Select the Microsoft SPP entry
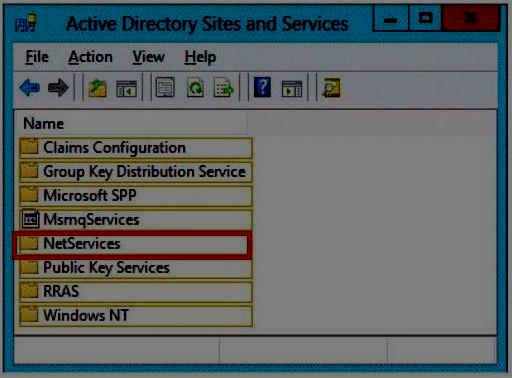512x378 pixels. point(136,196)
